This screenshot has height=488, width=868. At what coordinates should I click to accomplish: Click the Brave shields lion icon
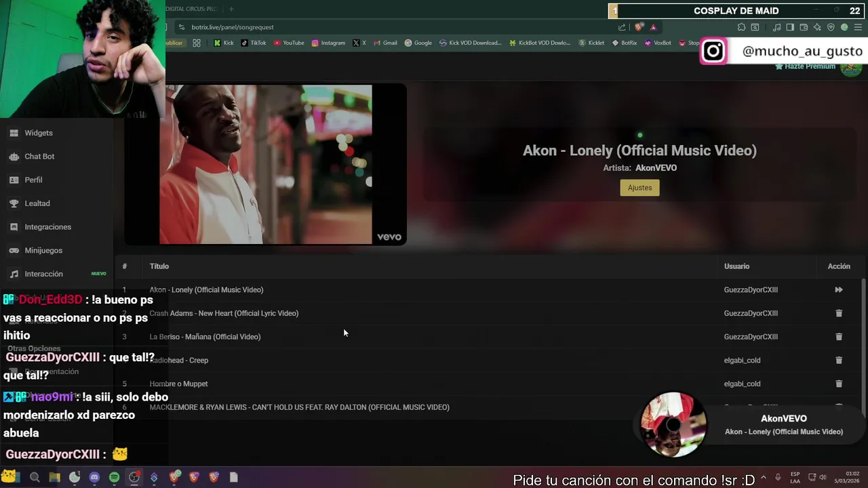pos(639,27)
